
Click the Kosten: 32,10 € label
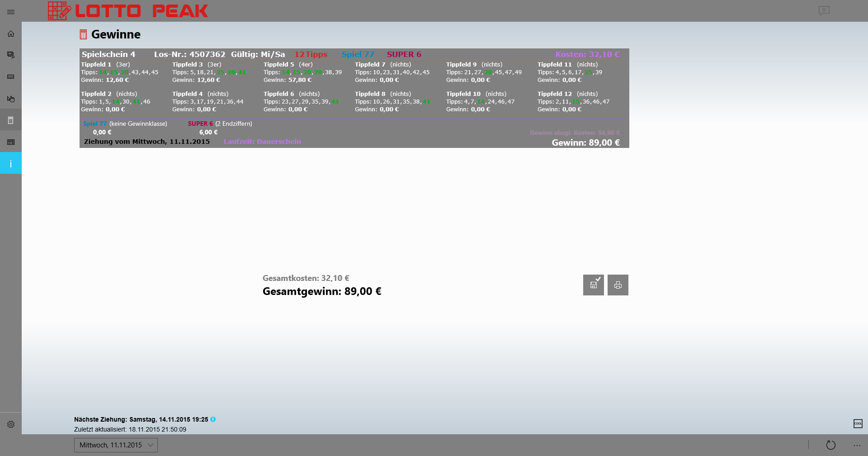588,54
